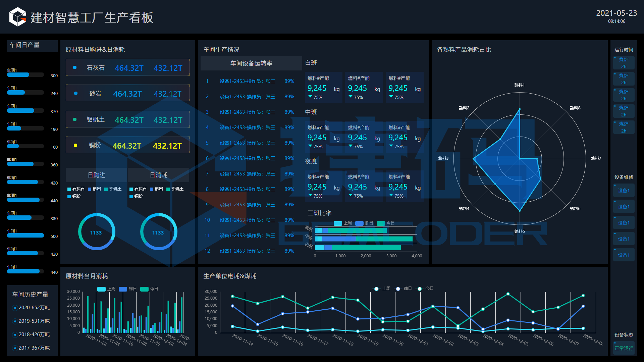644x362 pixels.
Task: Click the 车间1 progress bar showing 500
Action: tap(25, 236)
